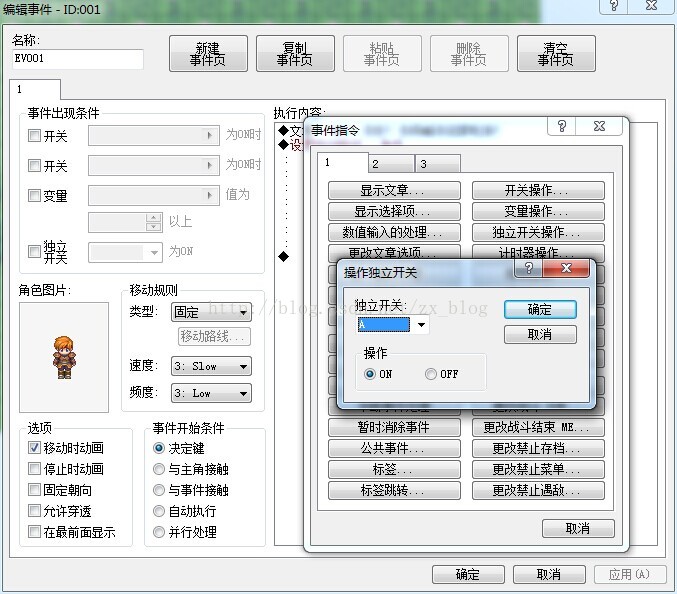Check 在最前面显示 option
The image size is (677, 594).
pos(34,532)
